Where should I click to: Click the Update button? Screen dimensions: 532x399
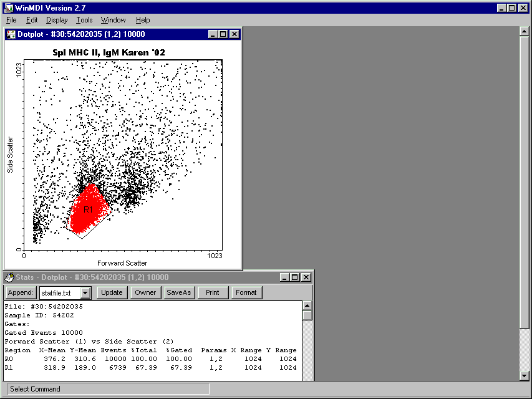pyautogui.click(x=112, y=292)
